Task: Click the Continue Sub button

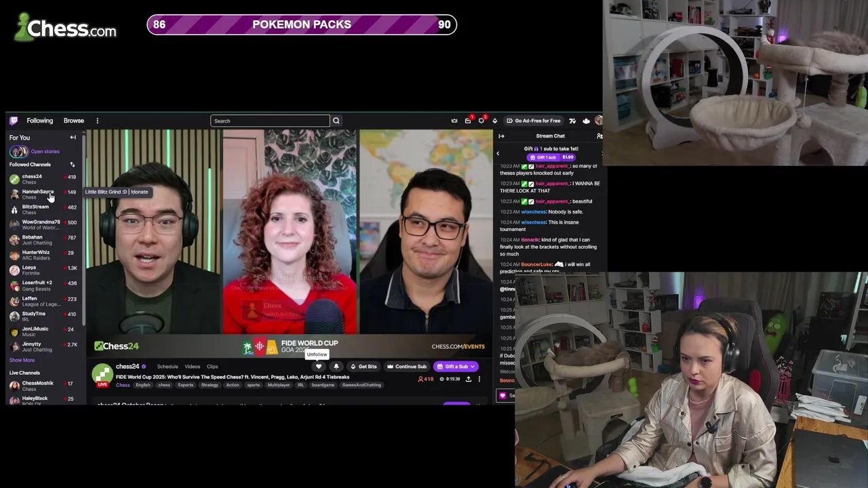Action: [407, 367]
